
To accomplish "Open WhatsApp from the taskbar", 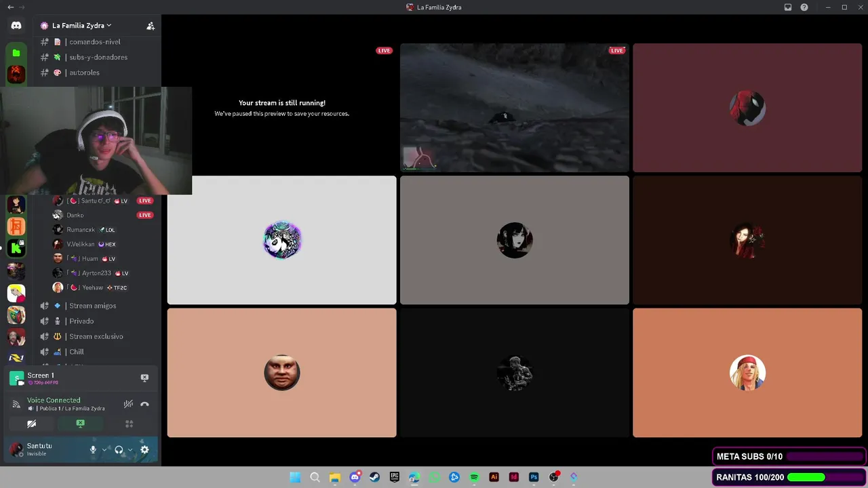I will click(434, 477).
